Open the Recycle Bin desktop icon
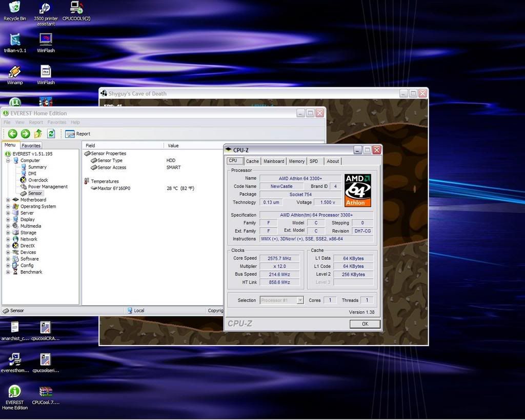 15,8
